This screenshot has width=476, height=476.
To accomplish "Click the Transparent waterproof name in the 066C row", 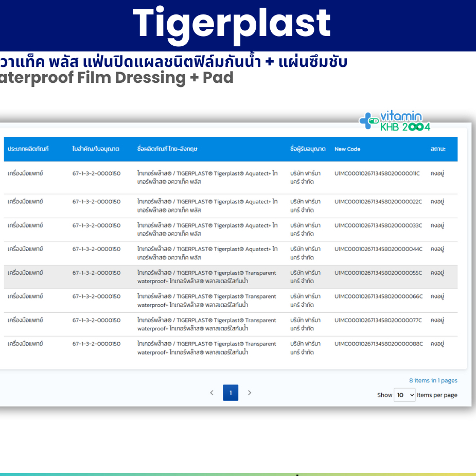I will click(x=207, y=300).
